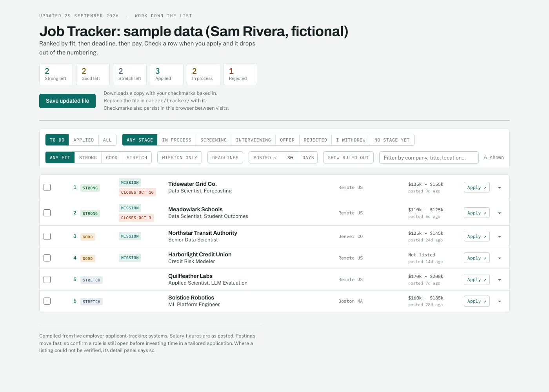Click the Save updated file button
The height and width of the screenshot is (392, 549).
[x=67, y=101]
